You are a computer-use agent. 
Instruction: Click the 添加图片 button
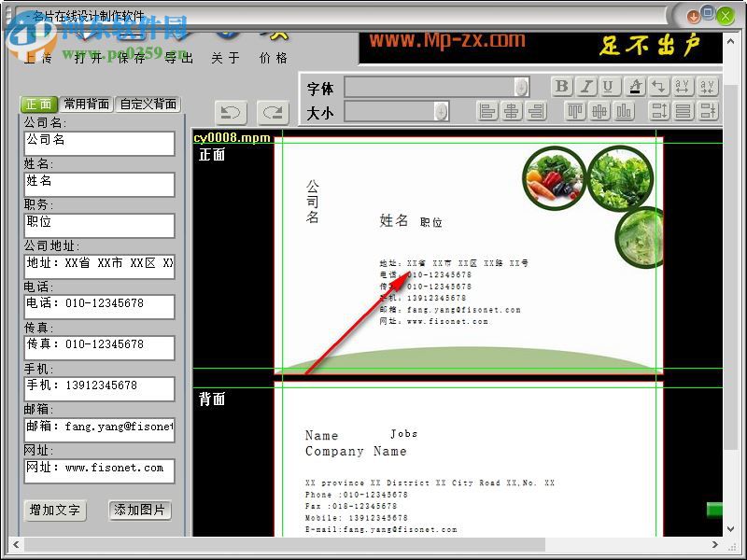click(140, 511)
